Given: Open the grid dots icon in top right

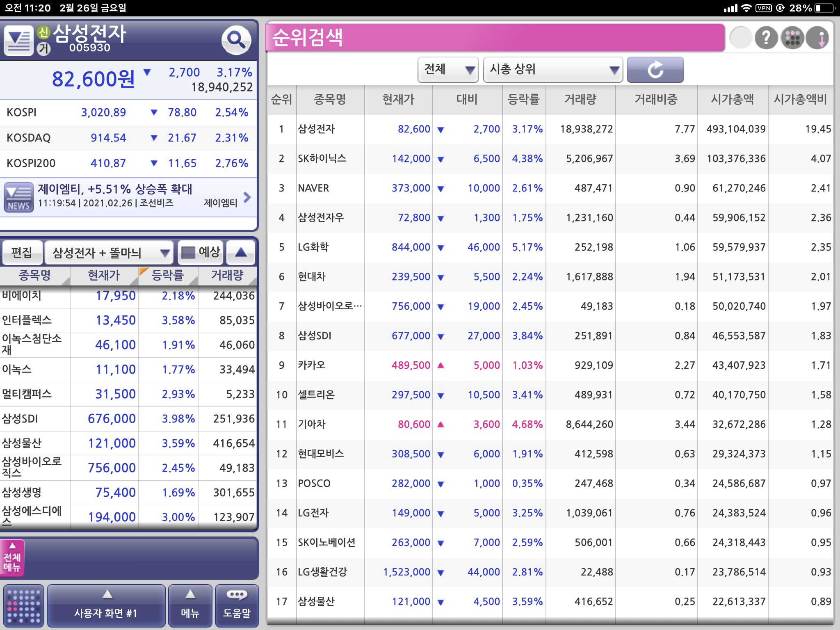Looking at the screenshot, I should (x=792, y=38).
